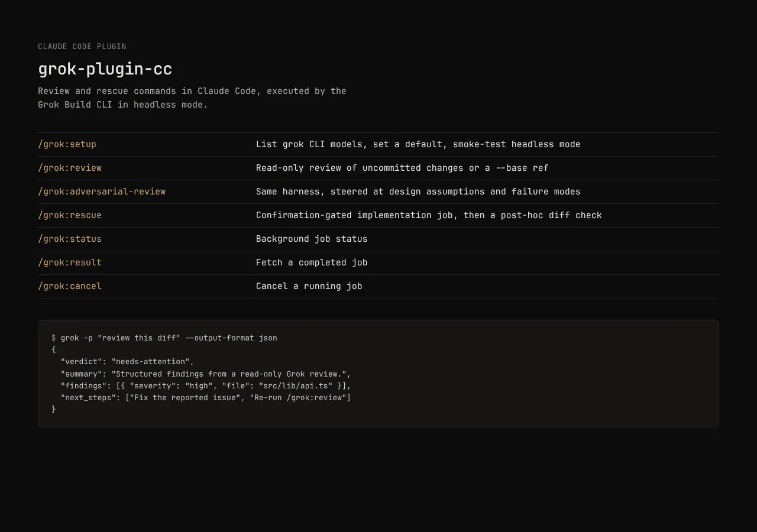Click the "Cancel a running job" description
This screenshot has width=757, height=532.
(x=309, y=286)
